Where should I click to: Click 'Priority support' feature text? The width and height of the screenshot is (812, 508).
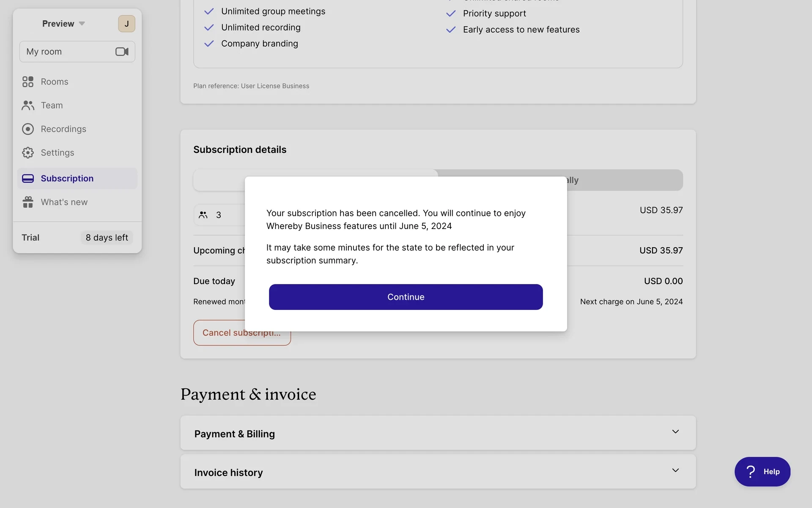(x=494, y=14)
